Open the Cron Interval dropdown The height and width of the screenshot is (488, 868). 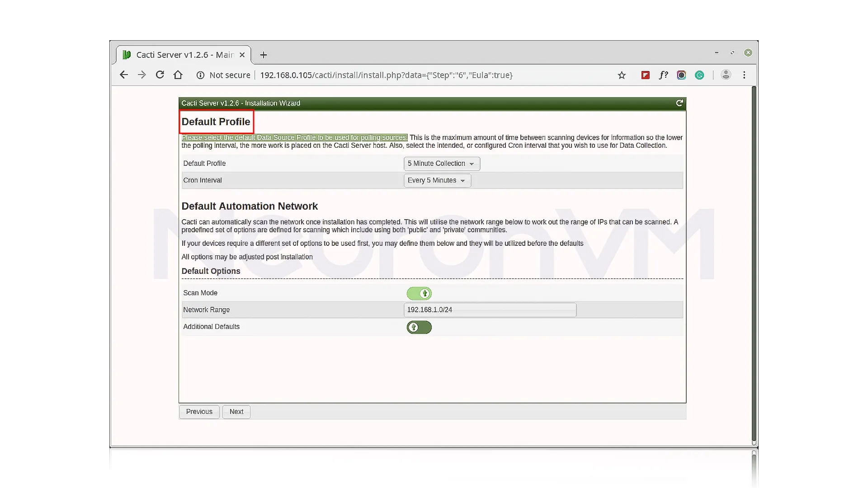[437, 180]
